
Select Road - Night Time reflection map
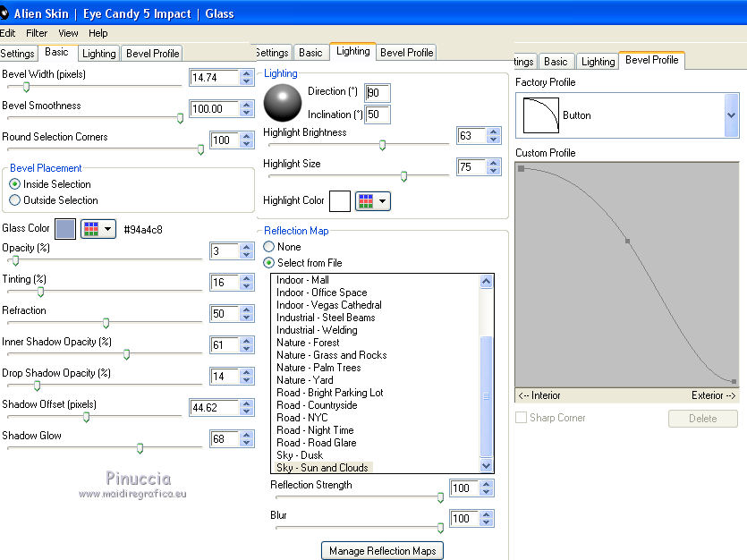click(315, 430)
